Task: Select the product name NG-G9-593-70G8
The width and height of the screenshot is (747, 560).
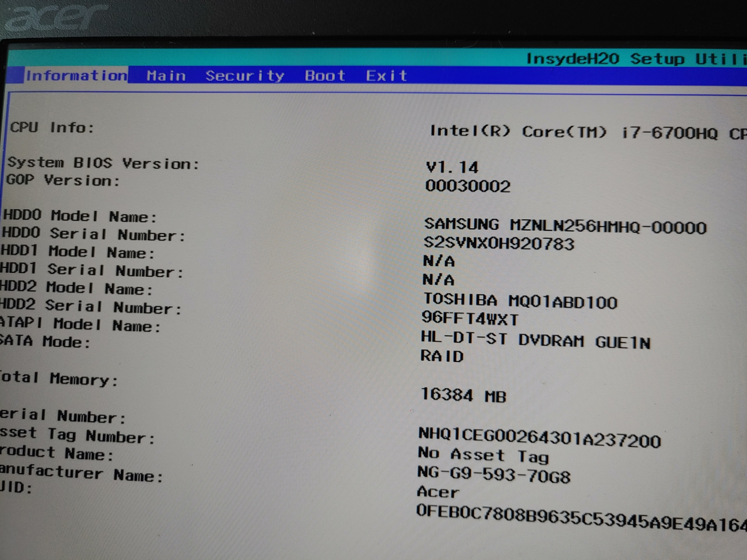Action: 494,475
